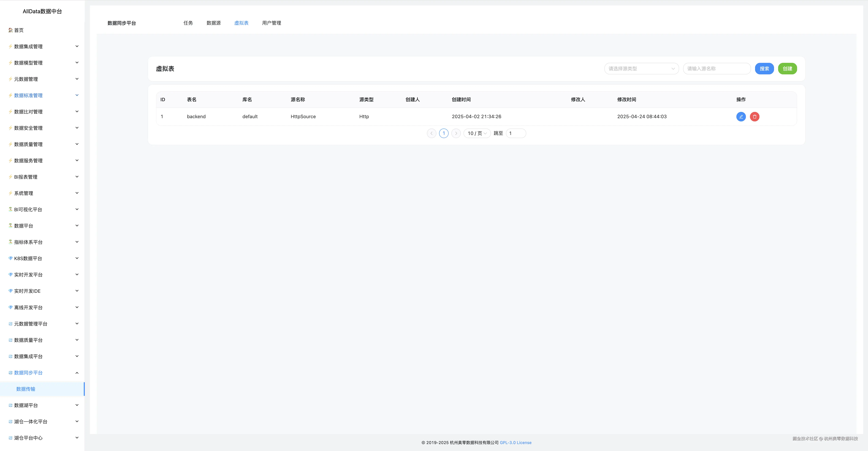868x451 pixels.
Task: Click the red delete icon for backend row
Action: (754, 117)
